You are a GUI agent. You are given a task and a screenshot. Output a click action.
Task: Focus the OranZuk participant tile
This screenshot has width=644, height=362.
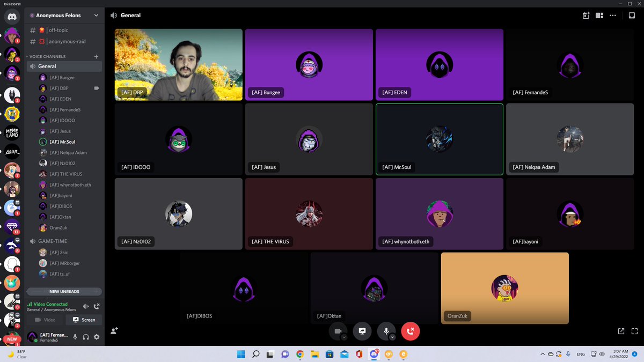click(504, 288)
